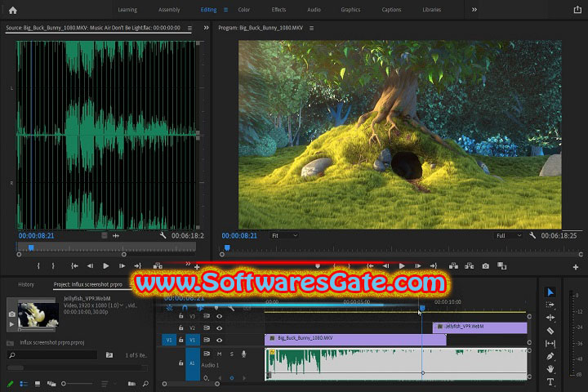Image resolution: width=588 pixels, height=392 pixels.
Task: Solo Audio 1 with the S button
Action: coord(232,354)
